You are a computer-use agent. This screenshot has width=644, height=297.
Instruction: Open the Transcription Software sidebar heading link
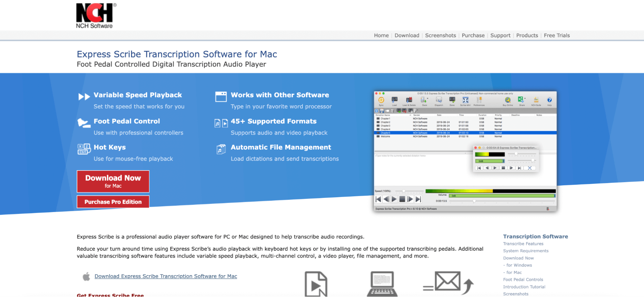535,237
